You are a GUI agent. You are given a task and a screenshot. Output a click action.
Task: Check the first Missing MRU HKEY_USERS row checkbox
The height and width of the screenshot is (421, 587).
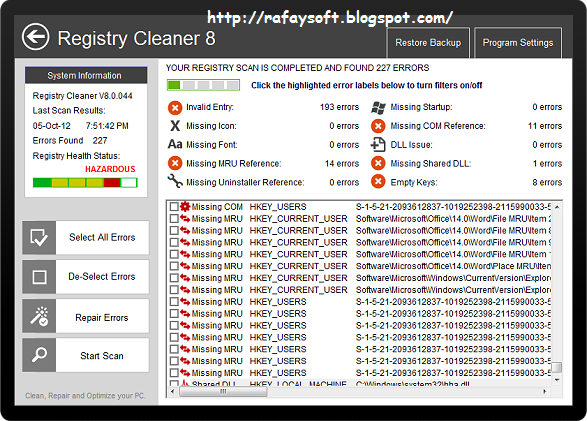tap(174, 302)
